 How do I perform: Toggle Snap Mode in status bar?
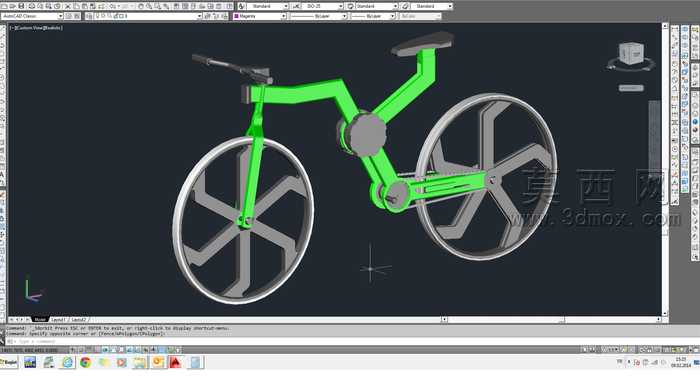pyautogui.click(x=81, y=350)
